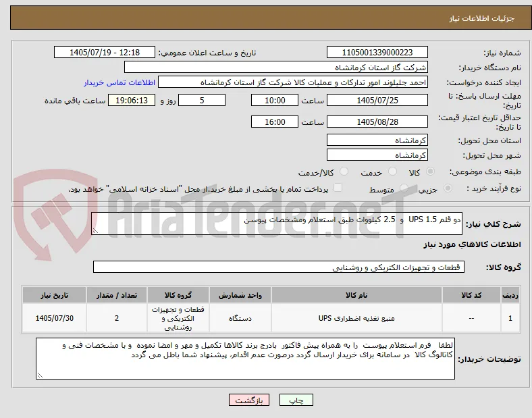Click the ردیف column header
532x418 pixels.
tap(510, 295)
